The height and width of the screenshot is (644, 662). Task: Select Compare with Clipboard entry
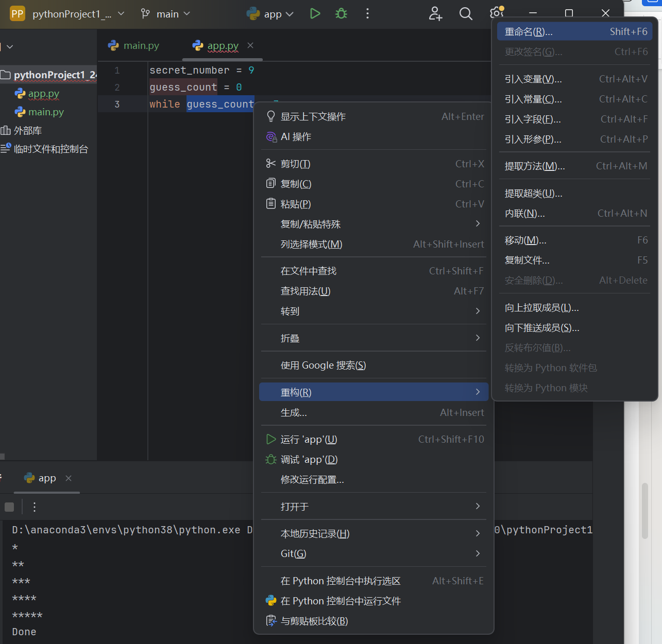pyautogui.click(x=375, y=621)
